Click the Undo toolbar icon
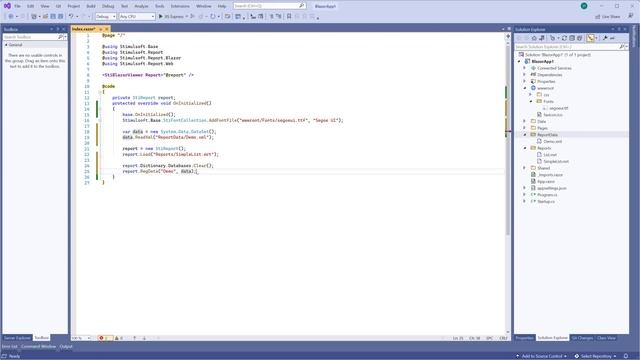The width and height of the screenshot is (640, 360). pyautogui.click(x=71, y=16)
